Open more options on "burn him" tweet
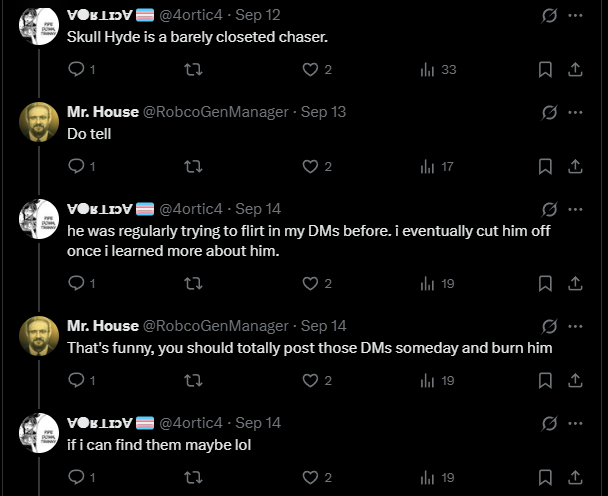The width and height of the screenshot is (608, 496). [x=576, y=326]
